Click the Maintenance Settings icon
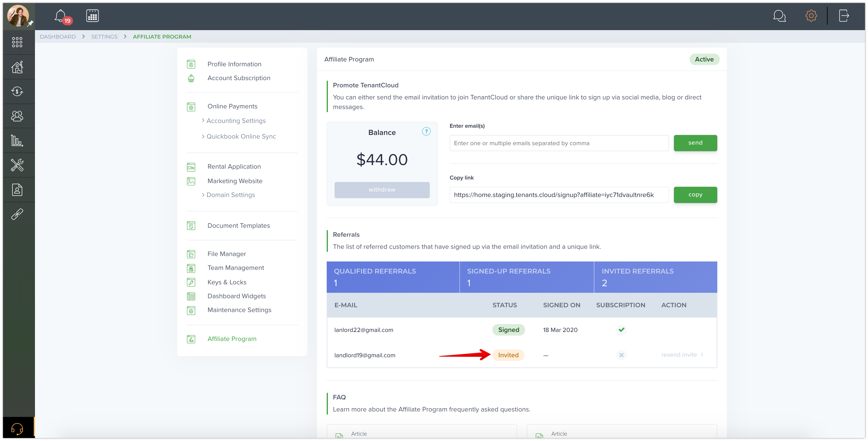Viewport: 868px width, 441px height. click(x=191, y=310)
